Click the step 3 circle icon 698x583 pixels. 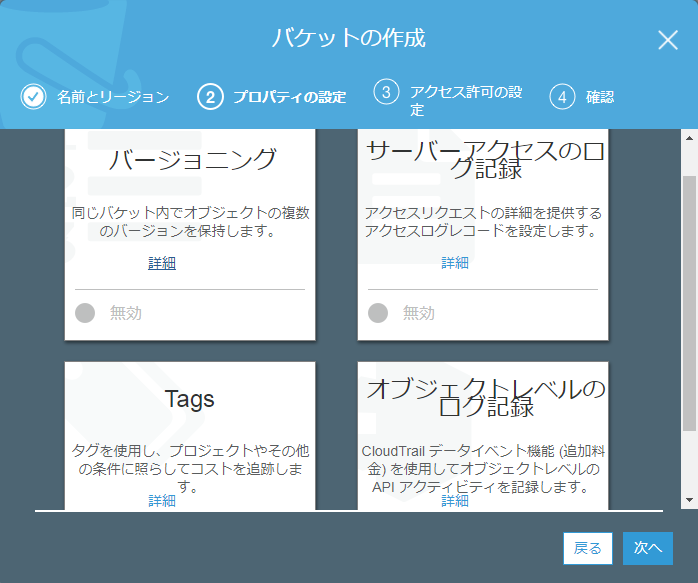pyautogui.click(x=386, y=92)
